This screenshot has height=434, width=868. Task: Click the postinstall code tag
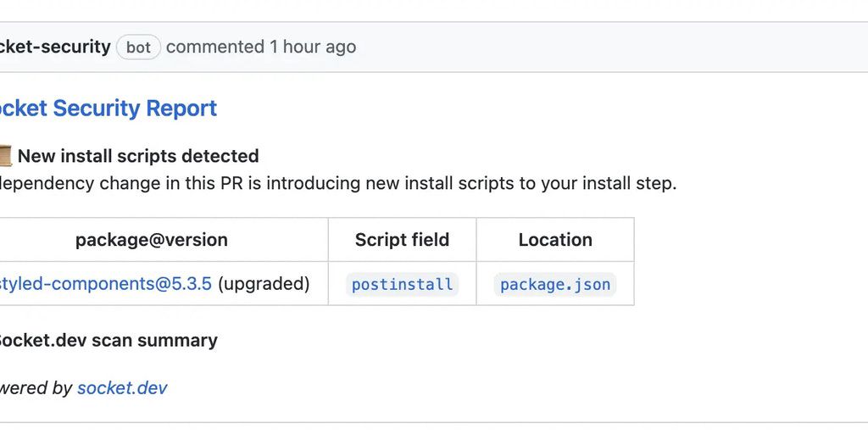pyautogui.click(x=402, y=285)
